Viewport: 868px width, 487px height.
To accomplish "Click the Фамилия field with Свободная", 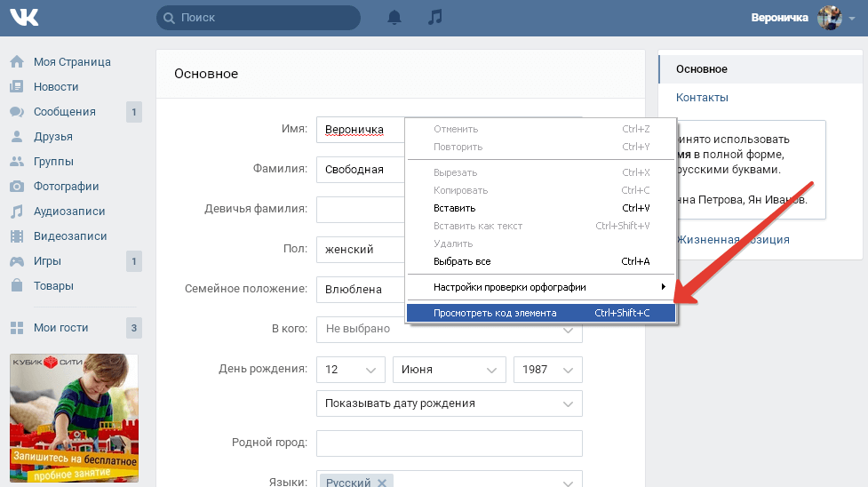I will [x=361, y=170].
